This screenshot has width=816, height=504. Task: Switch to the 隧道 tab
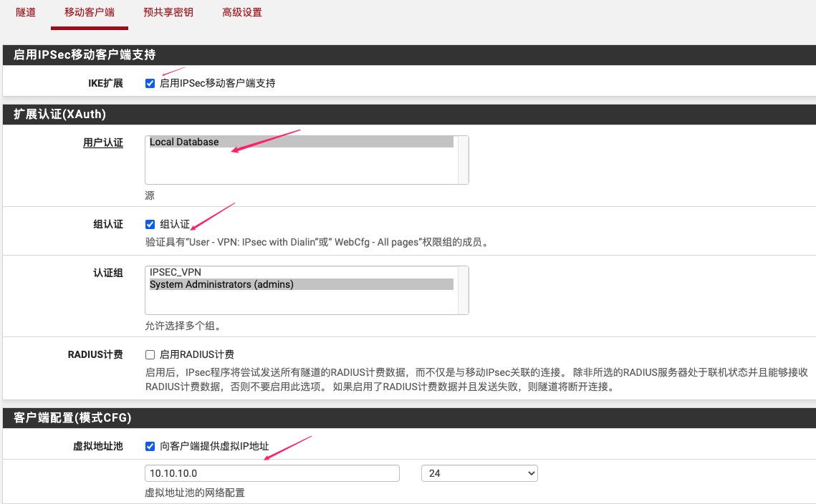click(26, 13)
